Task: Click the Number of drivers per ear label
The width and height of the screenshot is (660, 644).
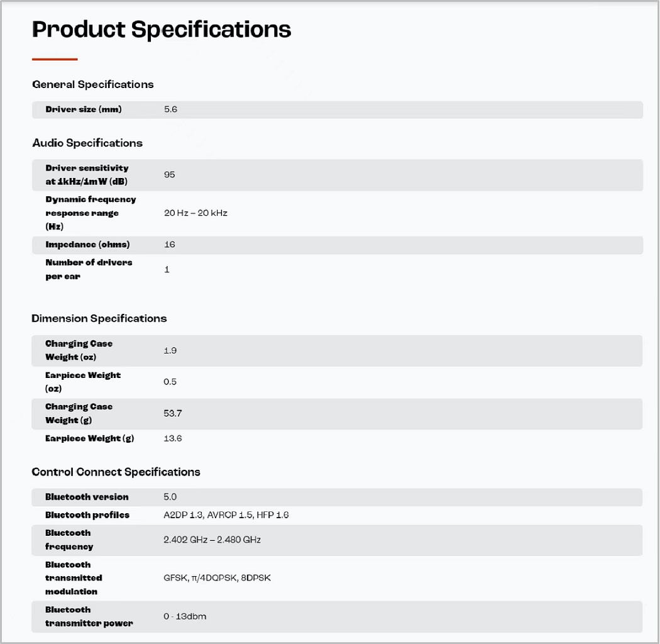Action: (x=89, y=269)
